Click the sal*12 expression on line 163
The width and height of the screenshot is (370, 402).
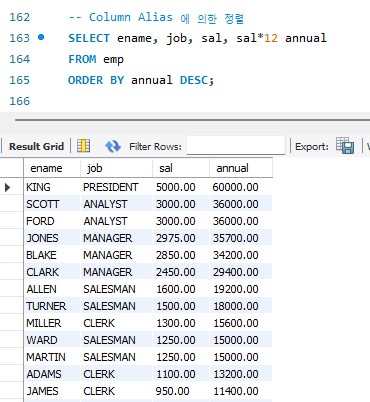click(257, 38)
